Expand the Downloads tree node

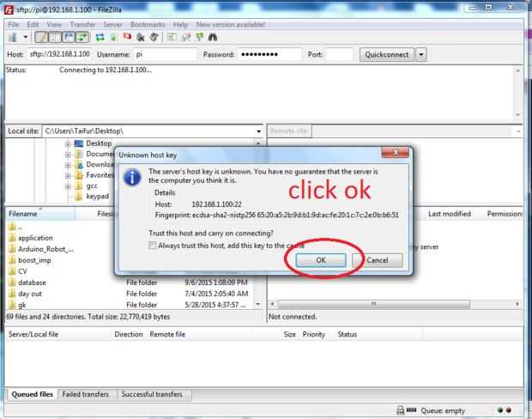click(x=68, y=165)
